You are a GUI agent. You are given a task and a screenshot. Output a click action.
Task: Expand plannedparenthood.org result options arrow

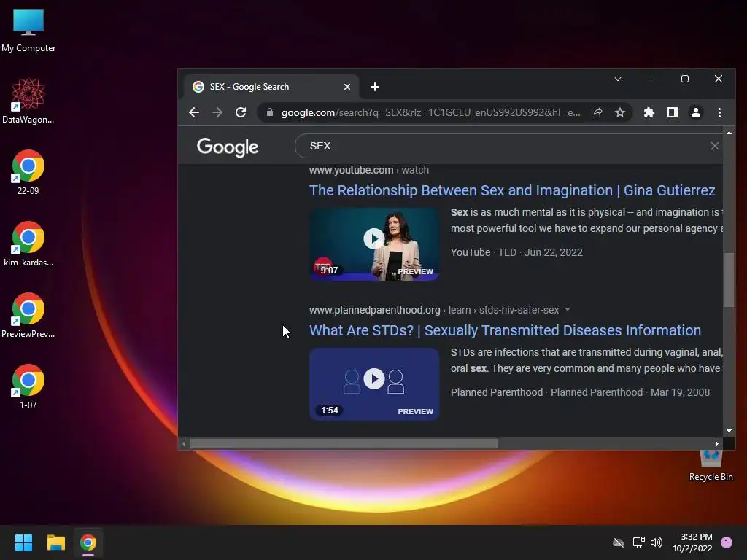click(x=568, y=310)
